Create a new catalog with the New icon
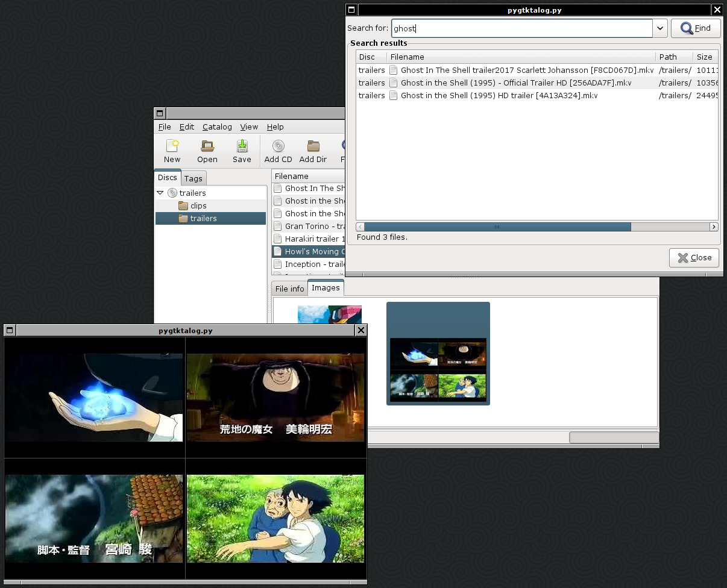The height and width of the screenshot is (588, 727). [171, 151]
